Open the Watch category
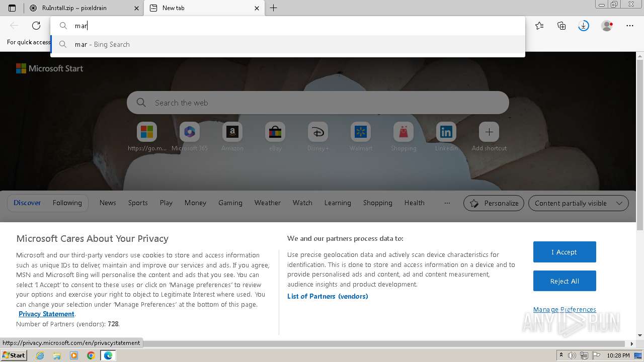This screenshot has height=362, width=644. pyautogui.click(x=302, y=203)
